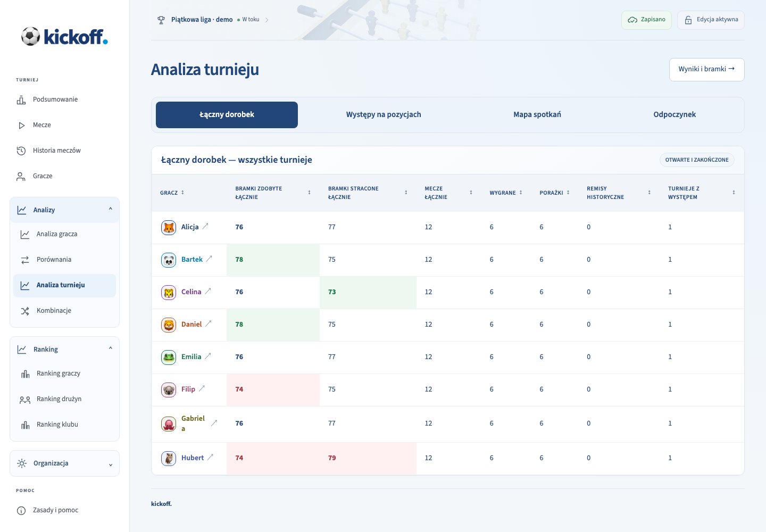Switch to the Występy na pozycjach tab

click(384, 114)
